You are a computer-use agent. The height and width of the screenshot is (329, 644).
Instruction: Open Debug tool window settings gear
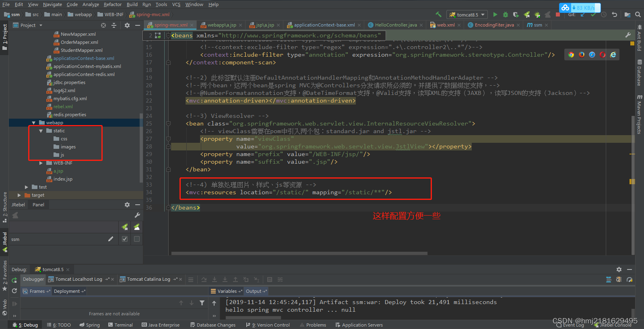[619, 269]
